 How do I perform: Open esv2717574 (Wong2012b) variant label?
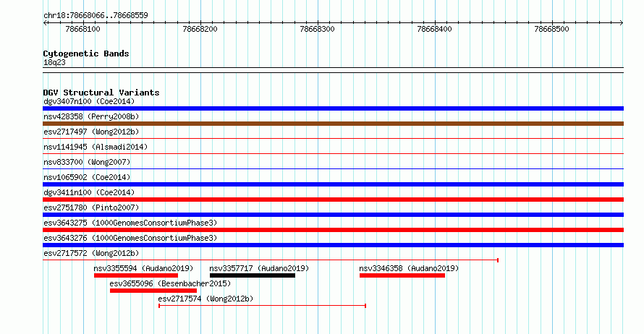pos(206,299)
